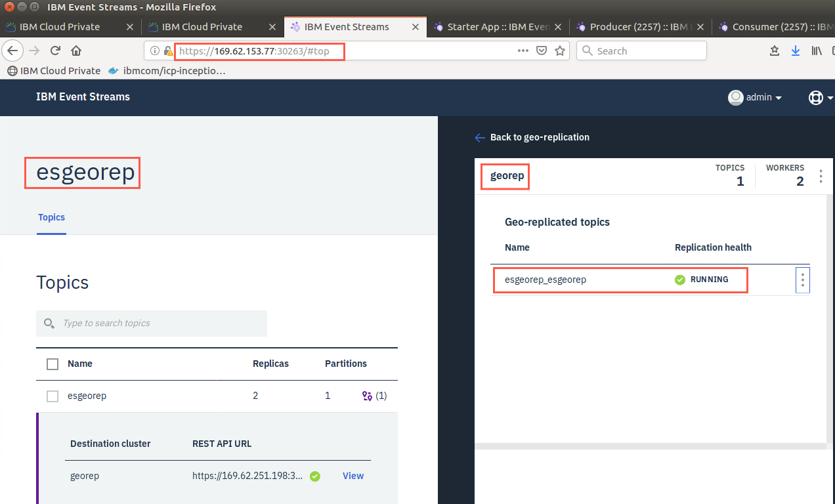This screenshot has width=835, height=504.
Task: Open IBM Cloud Private bookmark
Action: coord(54,71)
